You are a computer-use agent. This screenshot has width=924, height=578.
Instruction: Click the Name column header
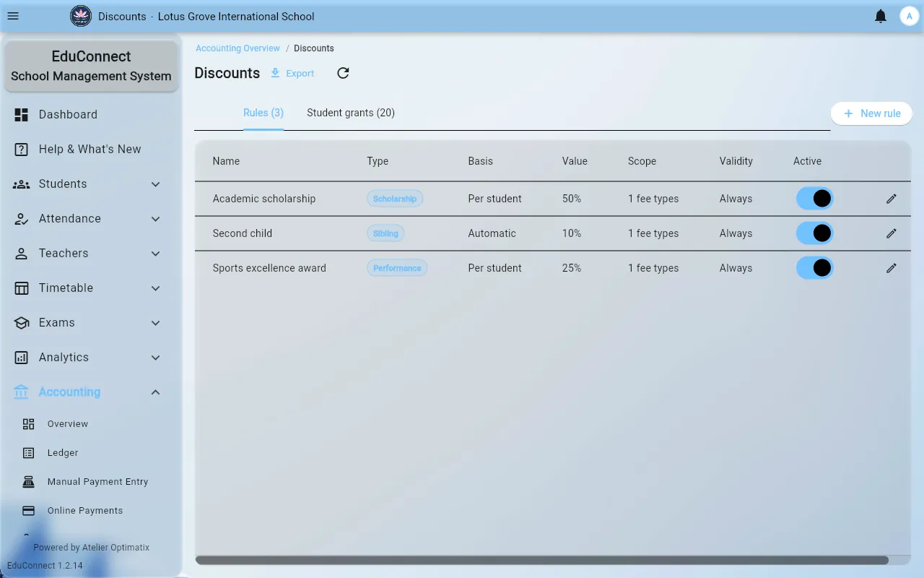[226, 161]
